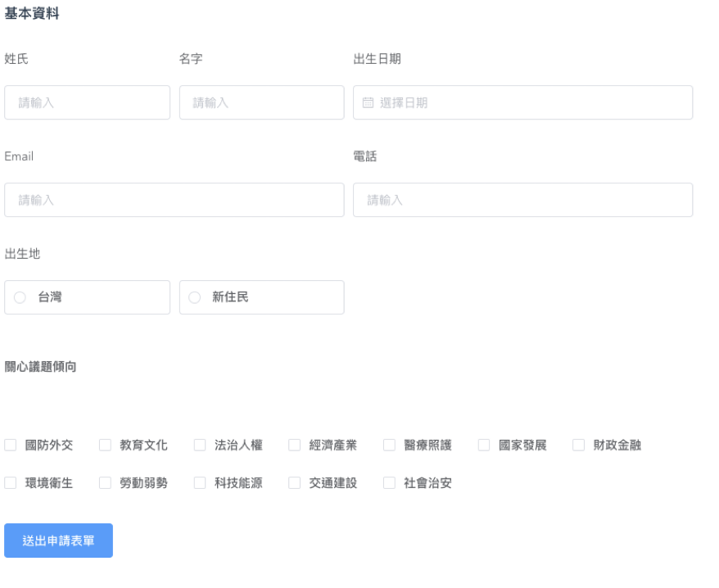Click the 基本資料 heading text
719x588 pixels.
32,13
